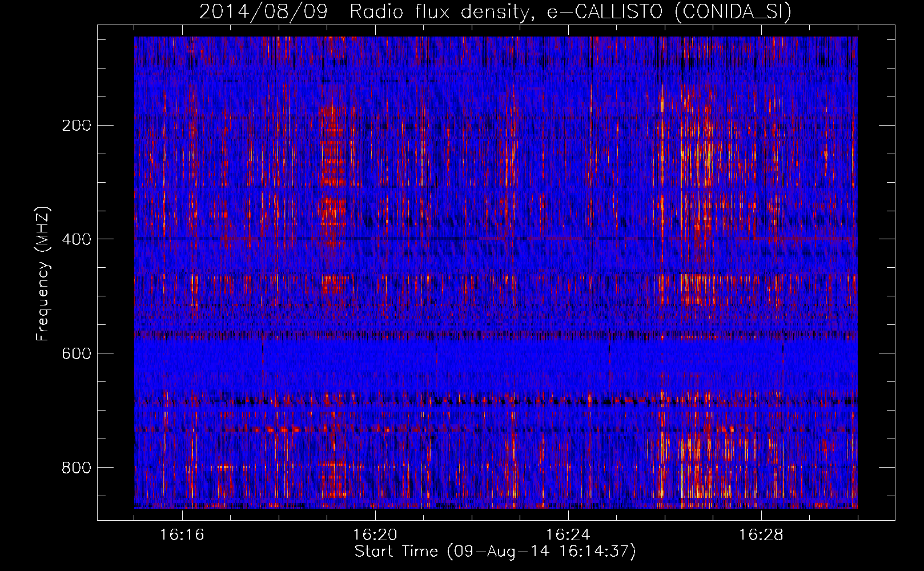Select the 200 frequency tick label

click(x=76, y=125)
